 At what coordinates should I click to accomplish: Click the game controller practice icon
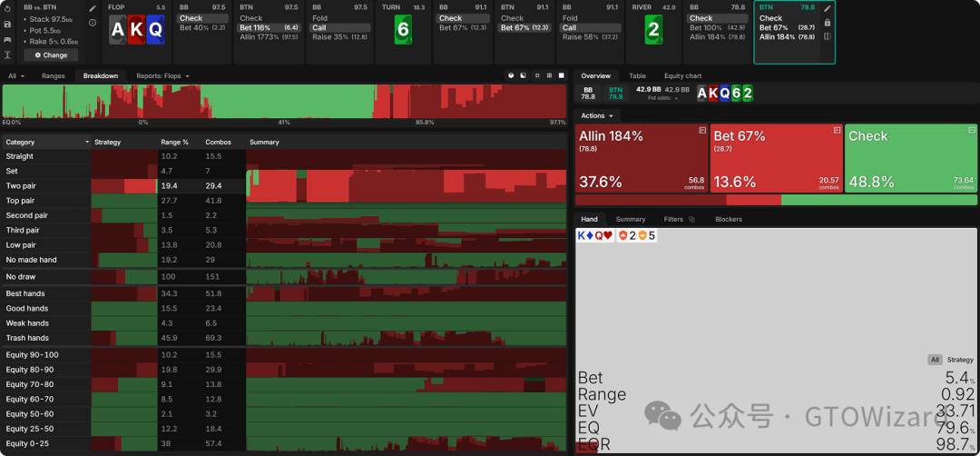click(8, 39)
